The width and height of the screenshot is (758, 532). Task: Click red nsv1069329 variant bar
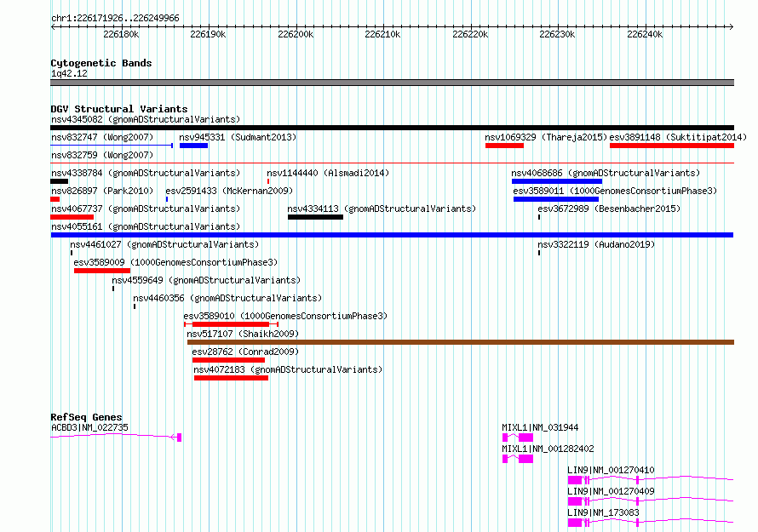tap(505, 146)
